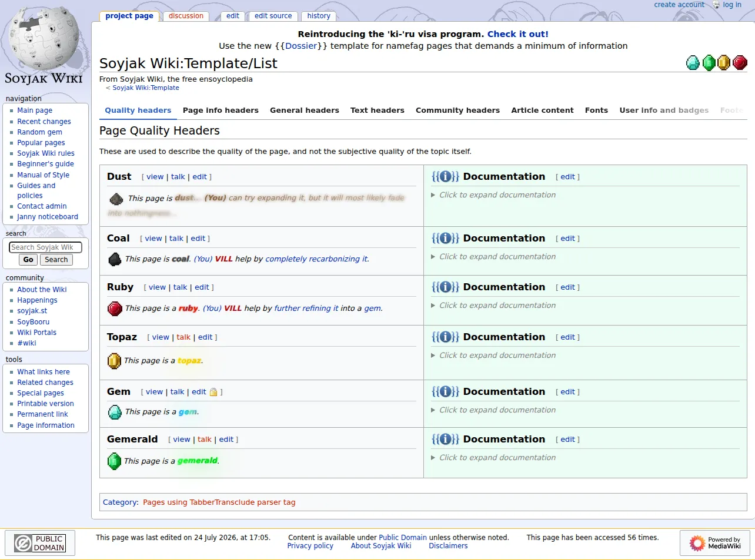Open the discussion page tab
755x560 pixels.
pos(186,16)
